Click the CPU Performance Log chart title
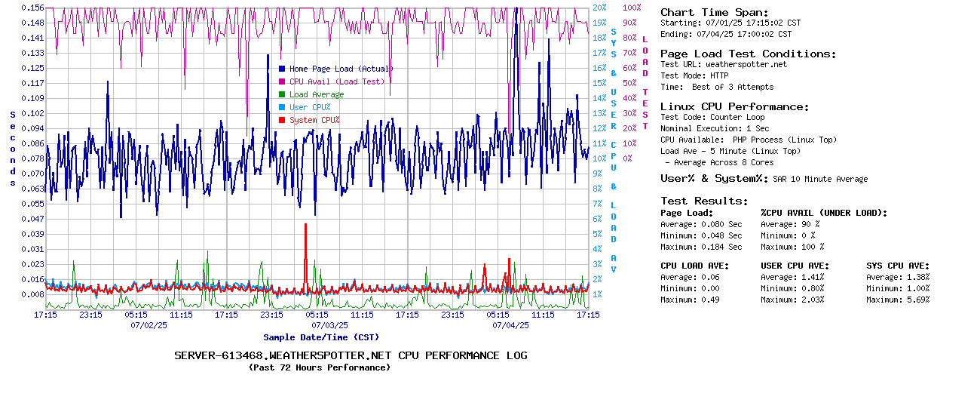 (351, 355)
